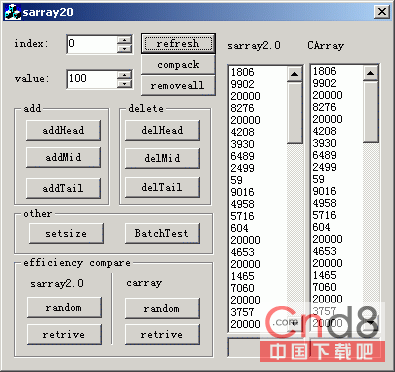
Task: Click the addHead button
Action: pyautogui.click(x=63, y=130)
